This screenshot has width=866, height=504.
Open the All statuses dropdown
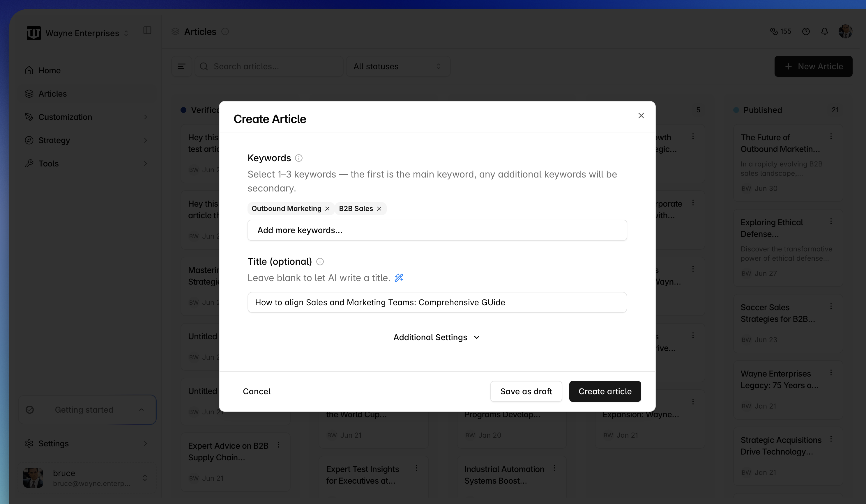tap(398, 66)
